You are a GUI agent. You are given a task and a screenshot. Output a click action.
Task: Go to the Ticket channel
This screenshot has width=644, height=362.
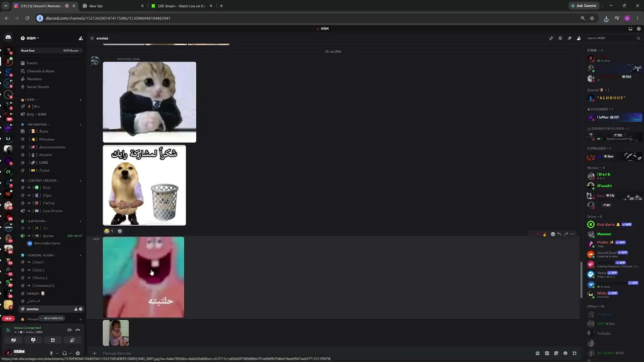[44, 170]
